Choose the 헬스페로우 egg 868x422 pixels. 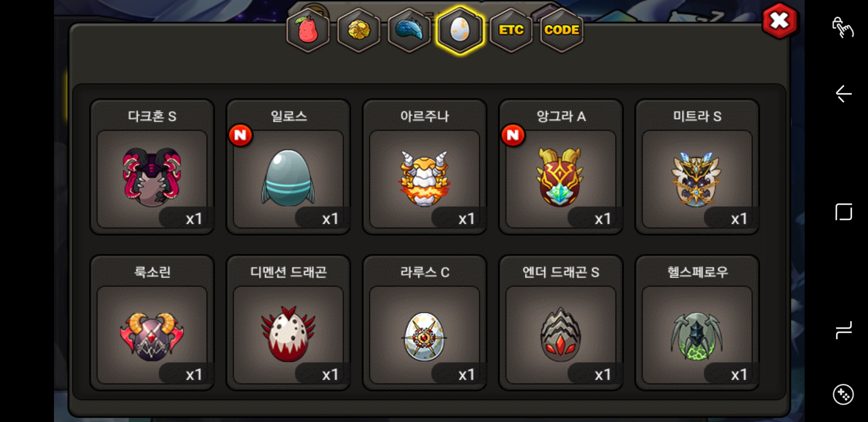click(x=697, y=323)
